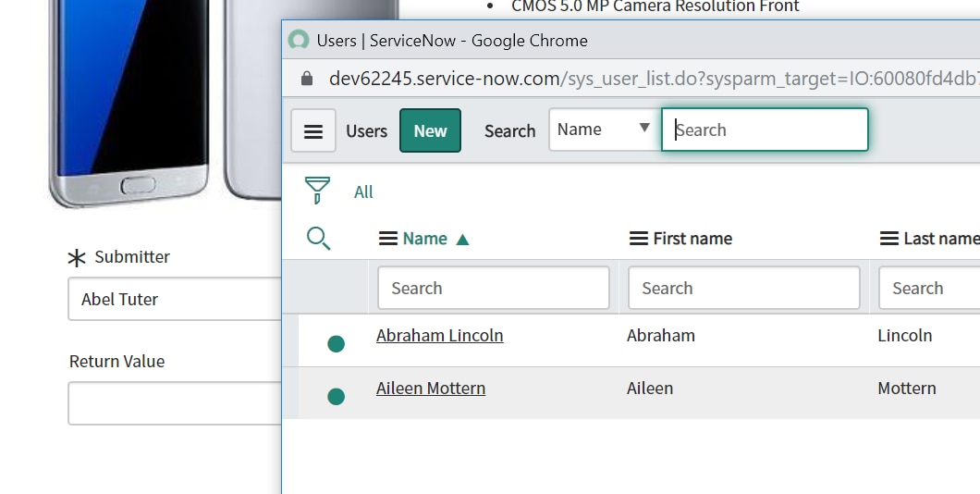Screen dimensions: 980x494
Task: Open Name column options menu icon
Action: click(388, 239)
